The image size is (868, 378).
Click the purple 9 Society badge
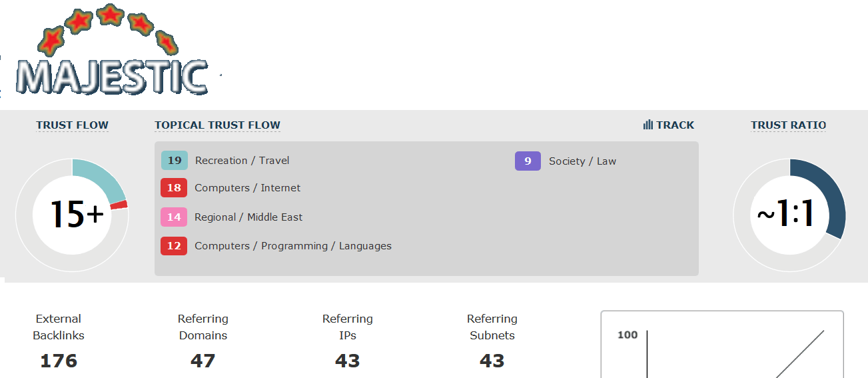528,161
